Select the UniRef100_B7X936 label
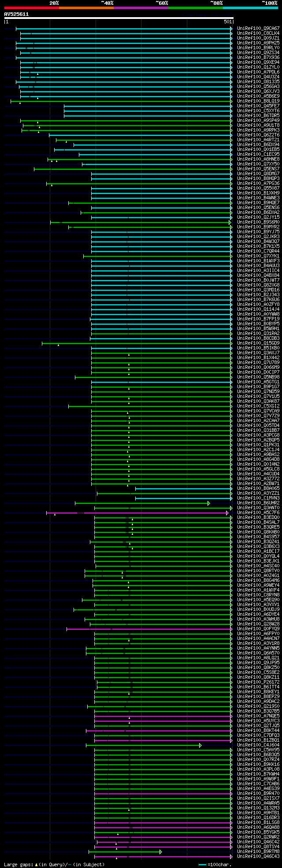The width and height of the screenshot is (282, 868). click(258, 58)
